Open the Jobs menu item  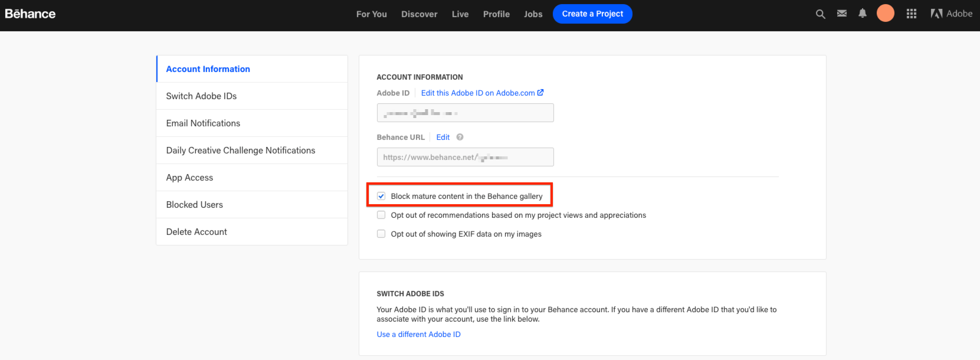coord(533,14)
